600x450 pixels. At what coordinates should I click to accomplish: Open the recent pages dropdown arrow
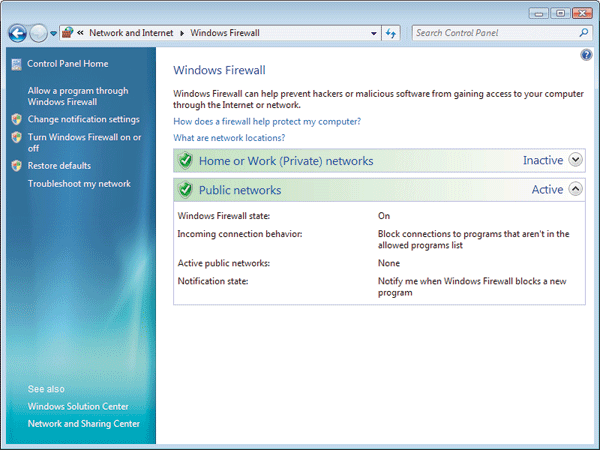tap(54, 33)
